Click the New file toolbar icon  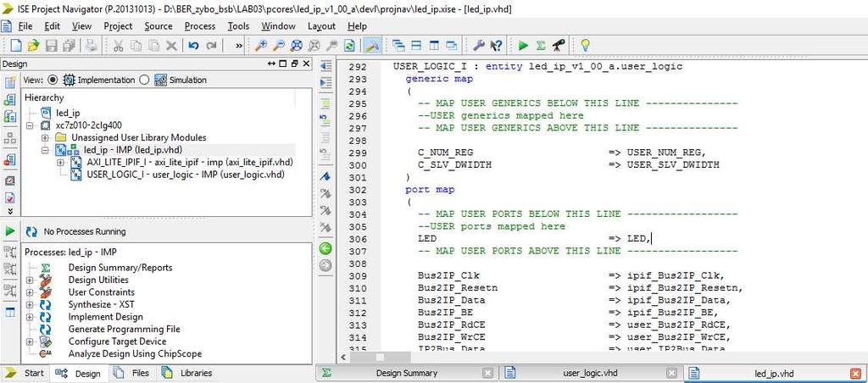click(17, 46)
